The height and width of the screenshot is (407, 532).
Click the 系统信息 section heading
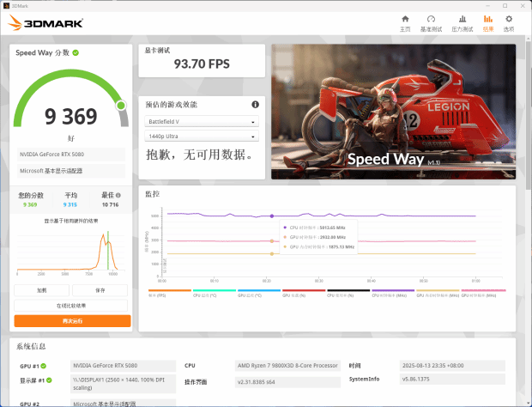31,346
